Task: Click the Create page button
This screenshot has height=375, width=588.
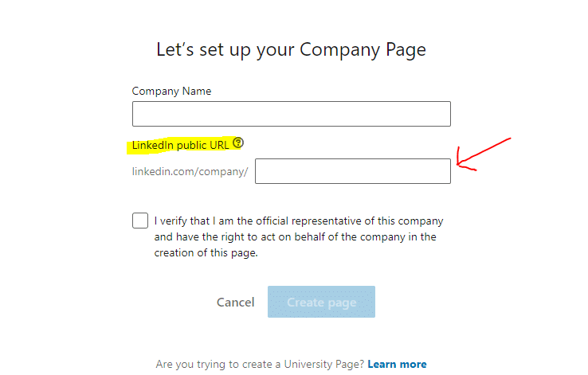Action: (x=321, y=302)
